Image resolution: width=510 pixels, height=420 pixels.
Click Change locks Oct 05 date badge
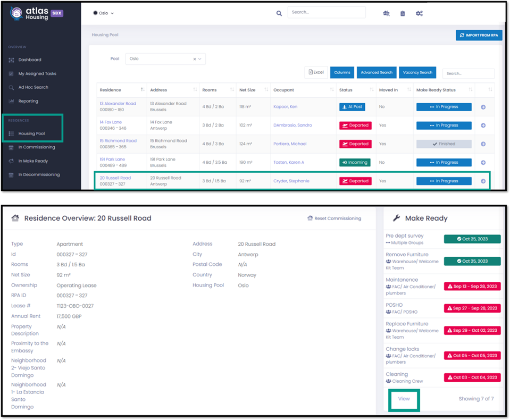(x=472, y=356)
